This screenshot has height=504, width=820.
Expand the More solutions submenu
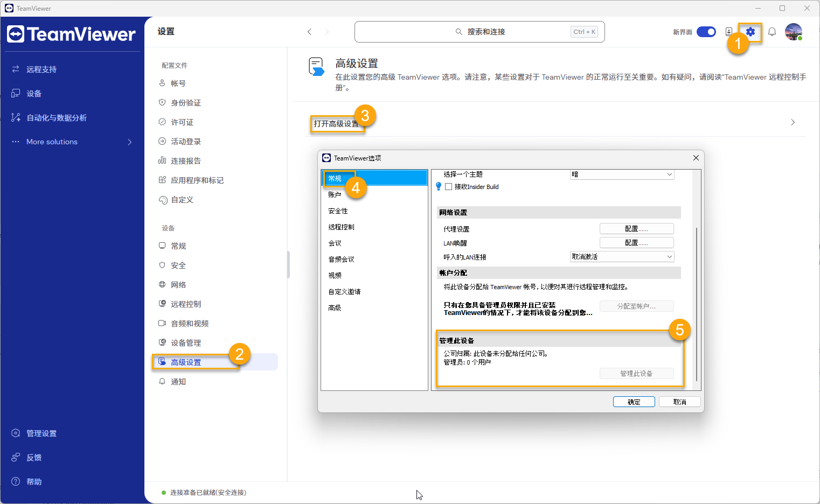click(129, 142)
